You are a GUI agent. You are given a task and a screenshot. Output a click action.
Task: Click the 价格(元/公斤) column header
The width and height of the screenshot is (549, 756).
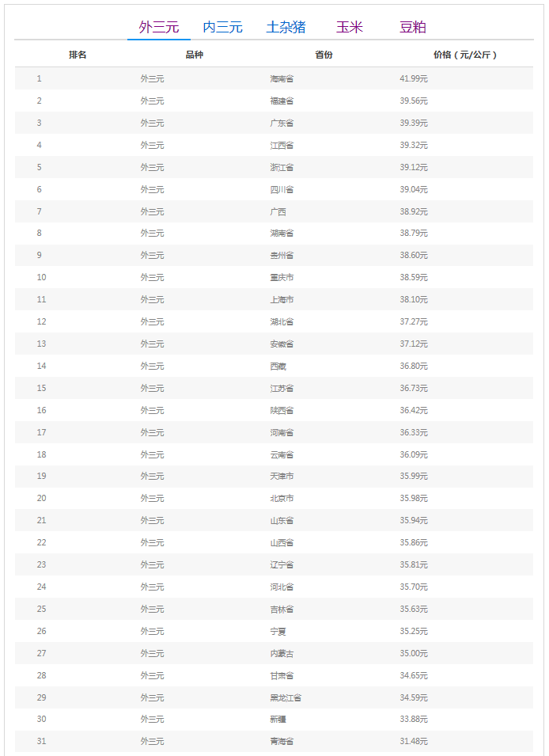point(466,55)
